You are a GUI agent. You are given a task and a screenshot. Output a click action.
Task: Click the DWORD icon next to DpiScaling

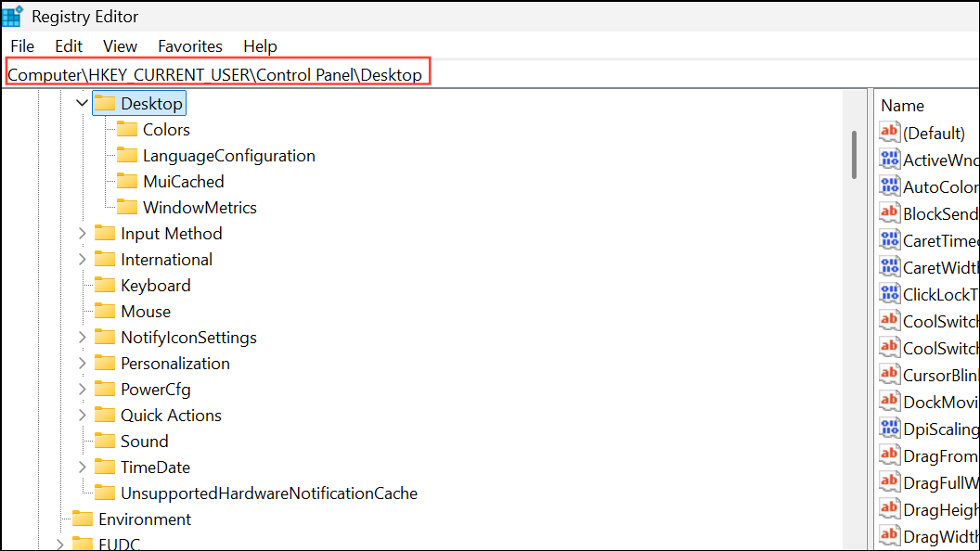pos(889,429)
